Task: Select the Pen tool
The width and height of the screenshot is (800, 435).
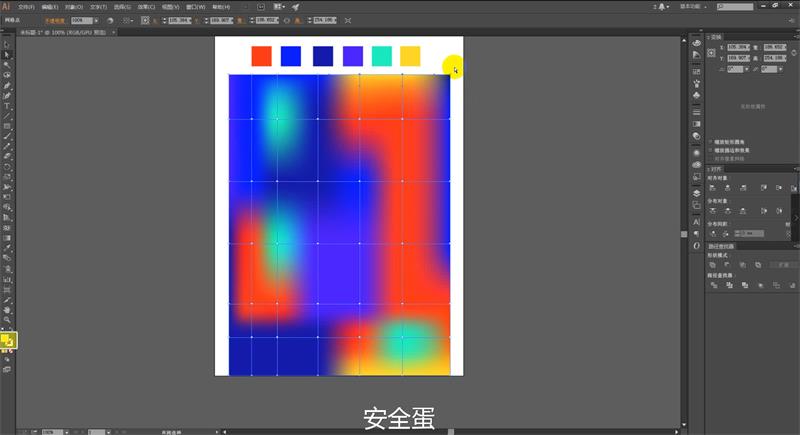Action: 7,86
